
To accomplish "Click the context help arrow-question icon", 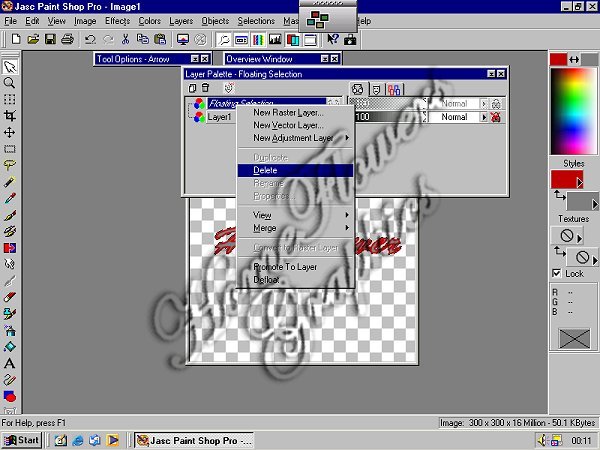I will point(333,39).
